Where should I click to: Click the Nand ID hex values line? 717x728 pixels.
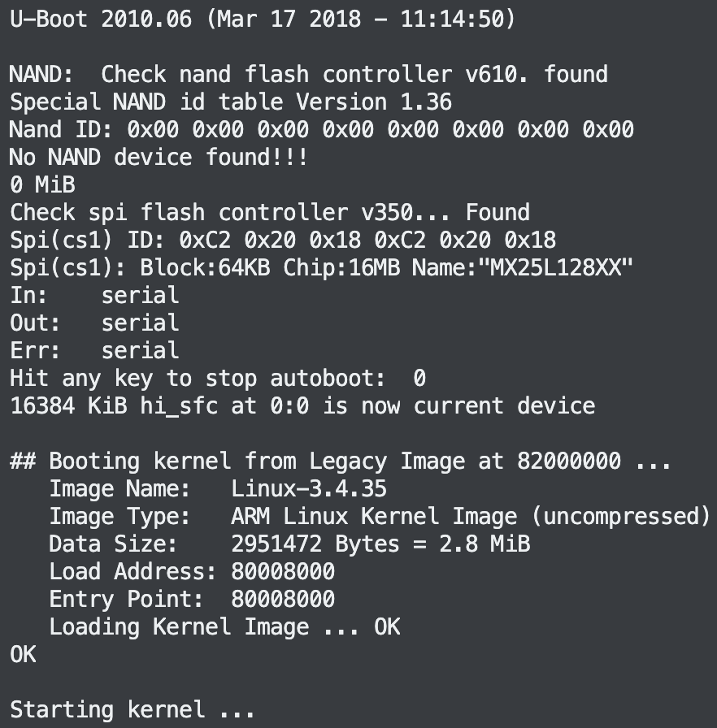321,129
